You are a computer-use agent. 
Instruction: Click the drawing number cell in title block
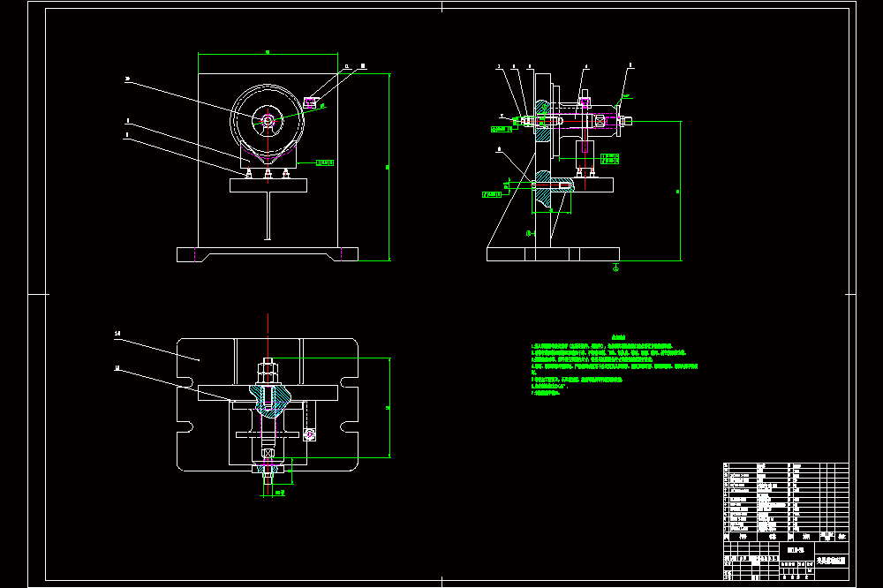(796, 550)
